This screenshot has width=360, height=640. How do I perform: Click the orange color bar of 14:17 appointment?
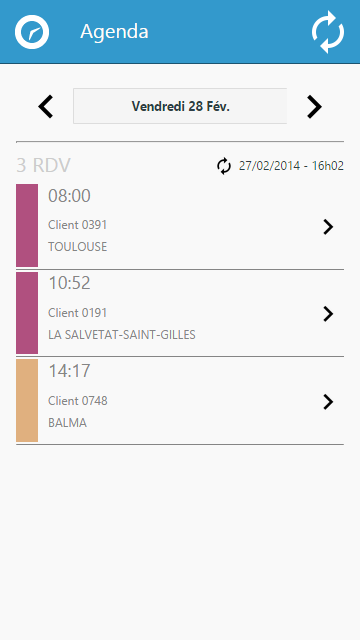tap(27, 400)
